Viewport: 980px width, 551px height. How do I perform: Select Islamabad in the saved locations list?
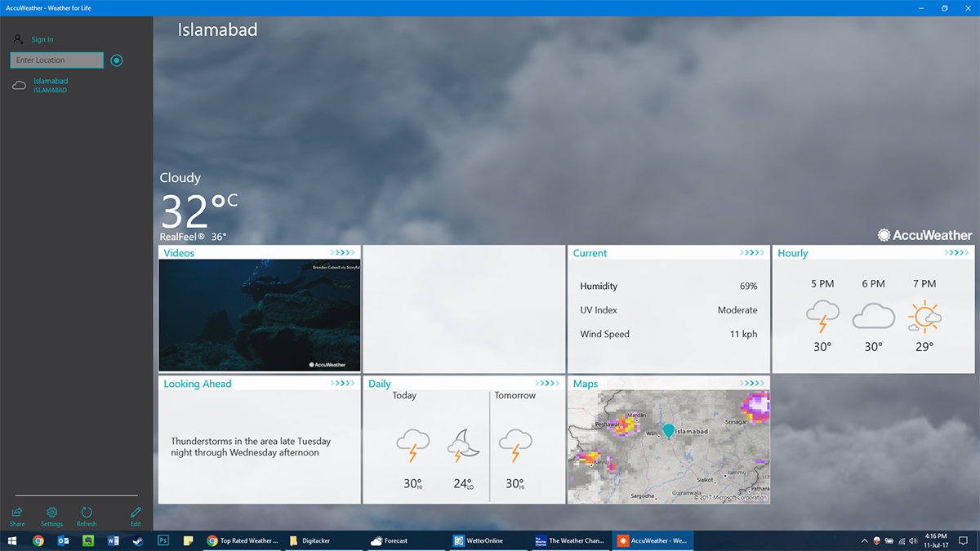(x=51, y=85)
